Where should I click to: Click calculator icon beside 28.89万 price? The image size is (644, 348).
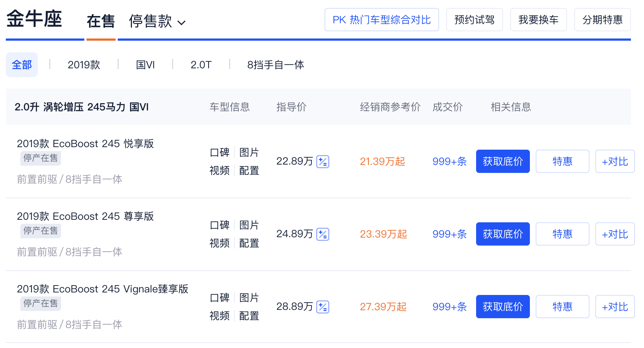click(322, 307)
